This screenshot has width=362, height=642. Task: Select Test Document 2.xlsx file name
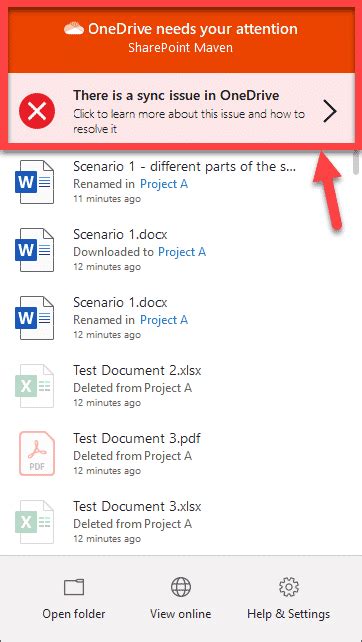(137, 371)
